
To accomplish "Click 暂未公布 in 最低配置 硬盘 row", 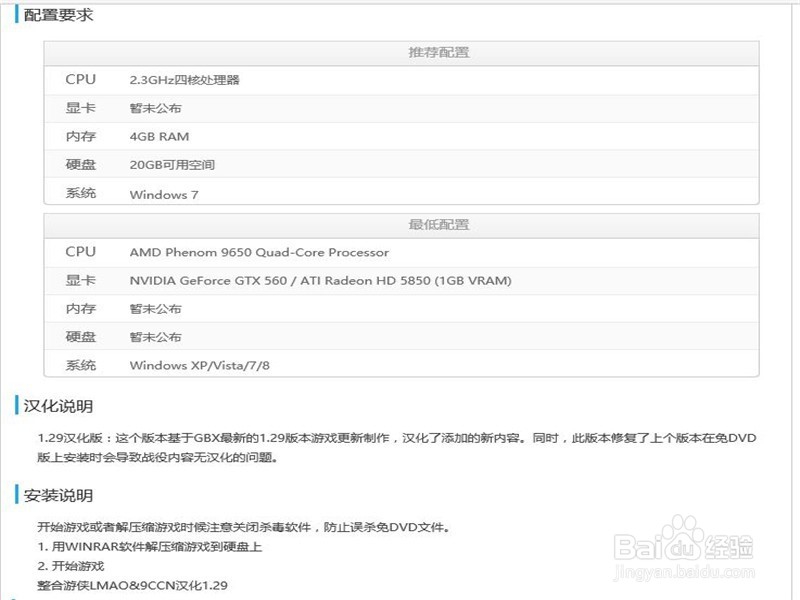I will click(156, 337).
